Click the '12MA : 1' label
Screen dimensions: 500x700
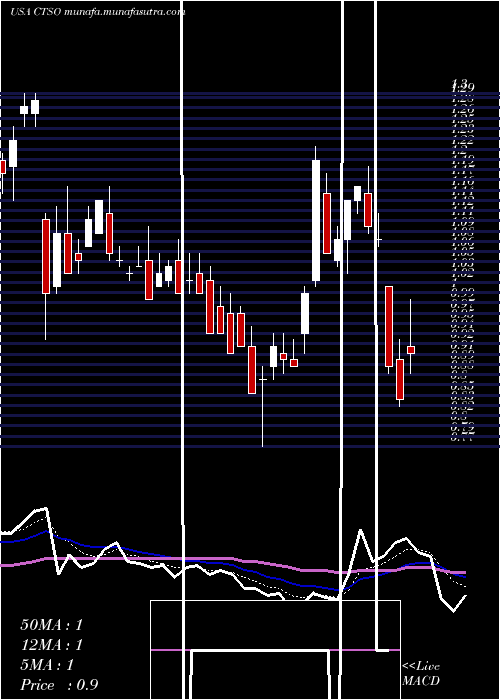[x=51, y=645]
